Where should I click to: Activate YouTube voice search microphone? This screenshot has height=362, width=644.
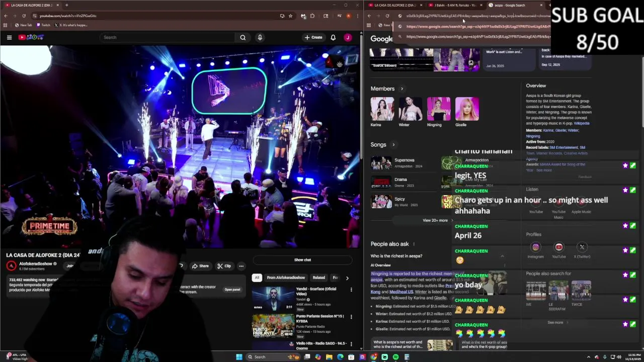point(260,37)
